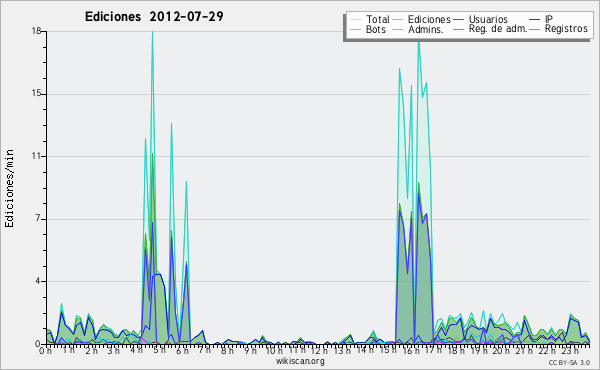Click the dark blue Usuarios legend line
This screenshot has width=600, height=370.
(x=458, y=20)
